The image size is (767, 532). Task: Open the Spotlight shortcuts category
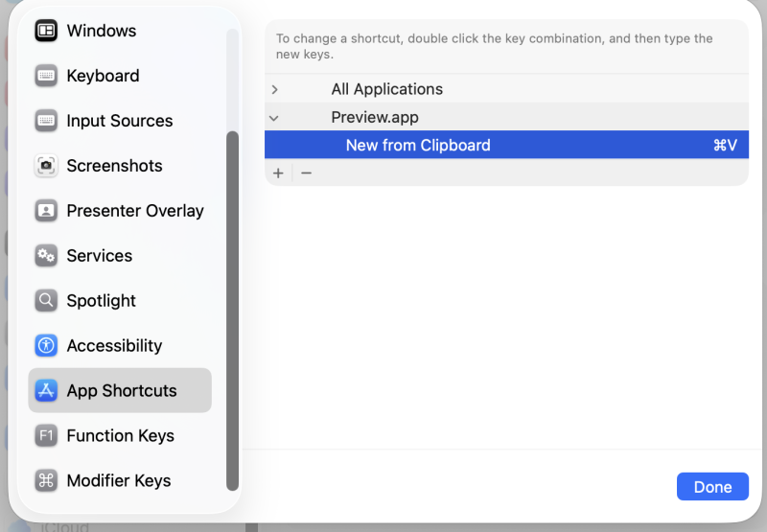(x=101, y=301)
